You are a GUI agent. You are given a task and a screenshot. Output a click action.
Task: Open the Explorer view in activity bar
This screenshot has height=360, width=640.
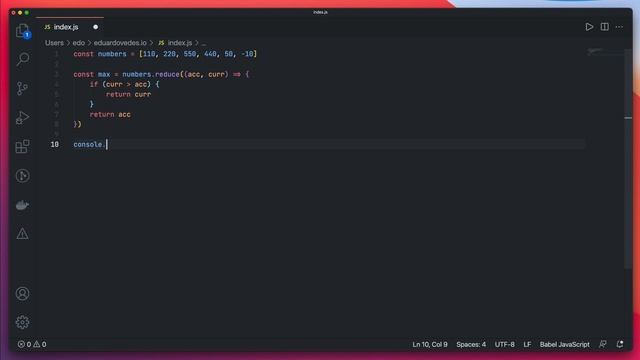[22, 31]
